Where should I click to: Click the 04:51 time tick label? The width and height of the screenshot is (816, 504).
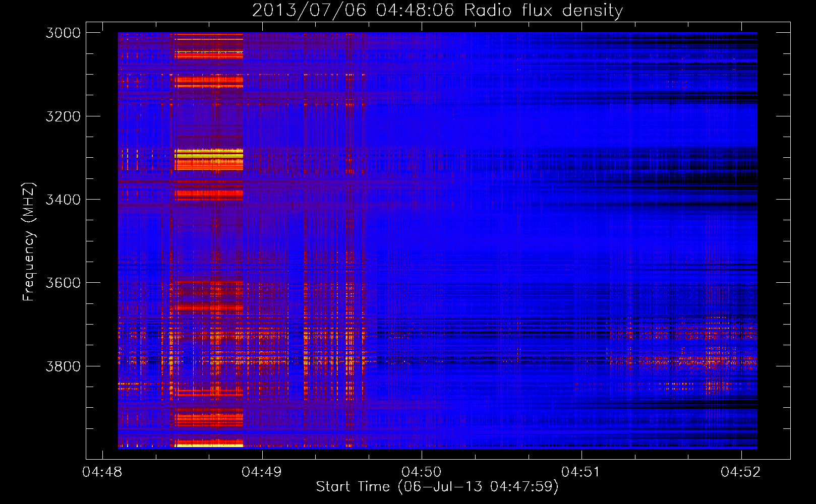[x=581, y=472]
